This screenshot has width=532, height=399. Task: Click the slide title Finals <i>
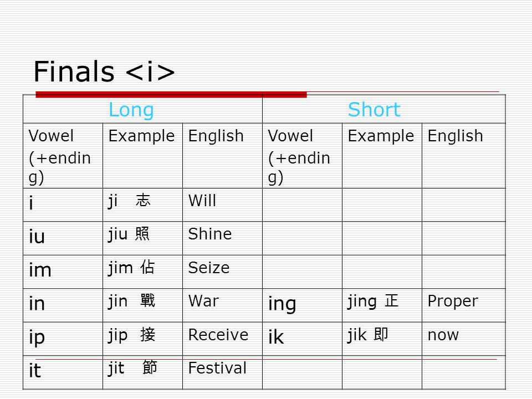click(x=104, y=71)
